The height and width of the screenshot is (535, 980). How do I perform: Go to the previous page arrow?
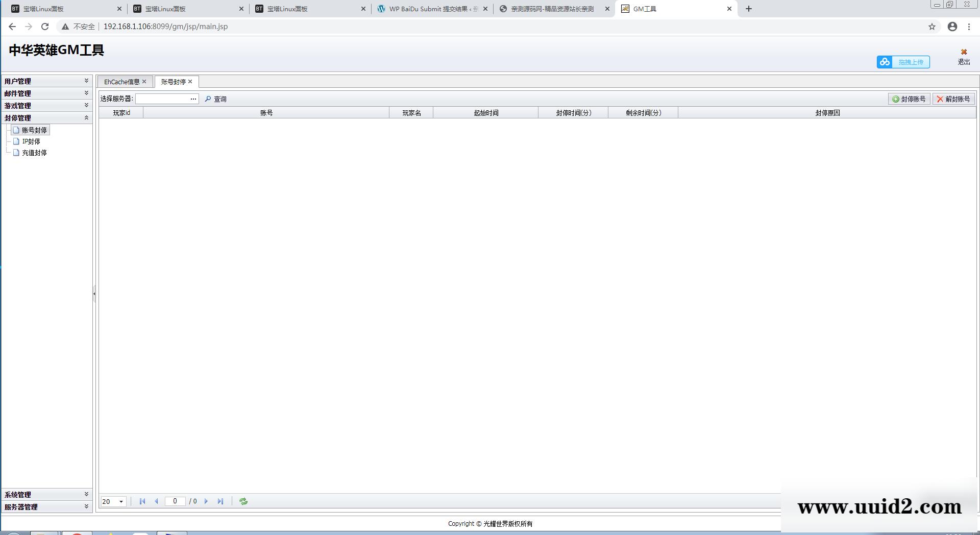pos(156,501)
